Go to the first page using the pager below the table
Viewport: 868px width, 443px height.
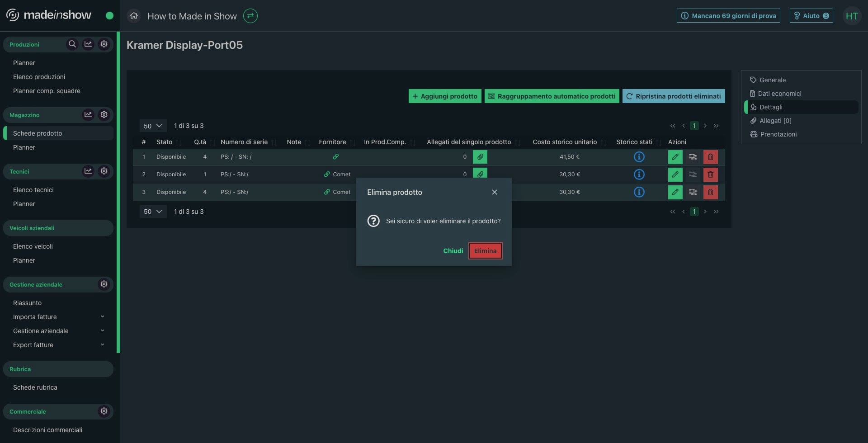click(673, 212)
